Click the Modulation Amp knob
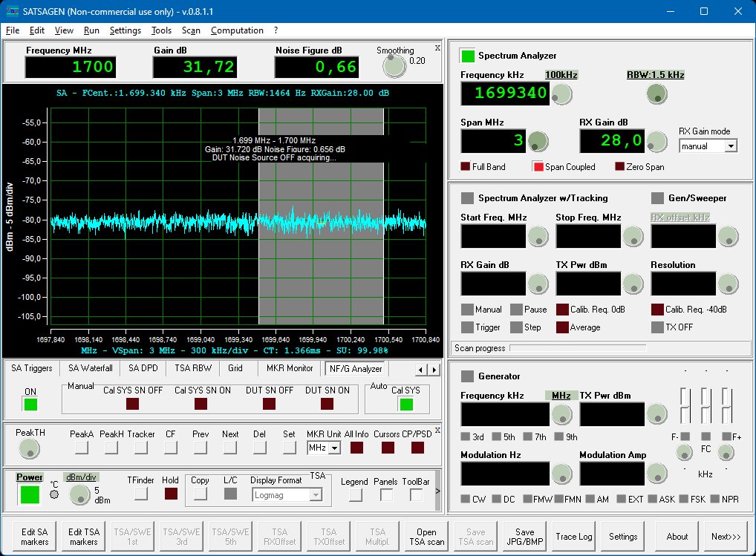Image resolution: width=756 pixels, height=556 pixels. coord(656,473)
